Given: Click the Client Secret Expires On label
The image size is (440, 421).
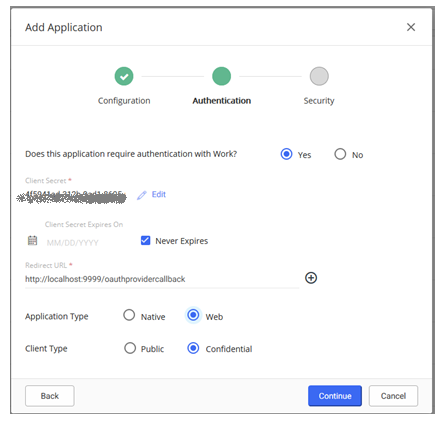Looking at the screenshot, I should coord(84,224).
